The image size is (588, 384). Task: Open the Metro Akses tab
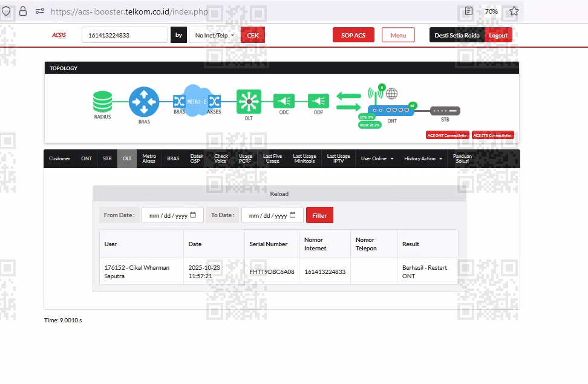click(149, 158)
